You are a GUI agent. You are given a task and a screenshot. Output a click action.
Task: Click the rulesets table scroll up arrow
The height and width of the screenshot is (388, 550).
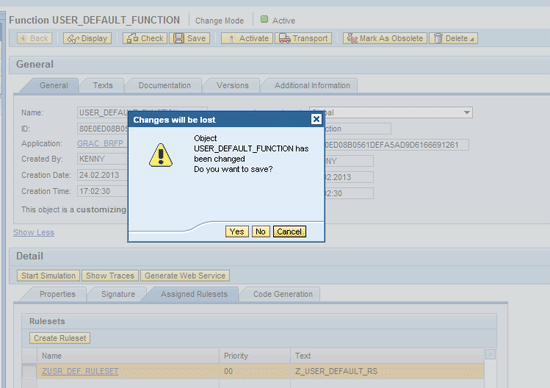[490, 354]
